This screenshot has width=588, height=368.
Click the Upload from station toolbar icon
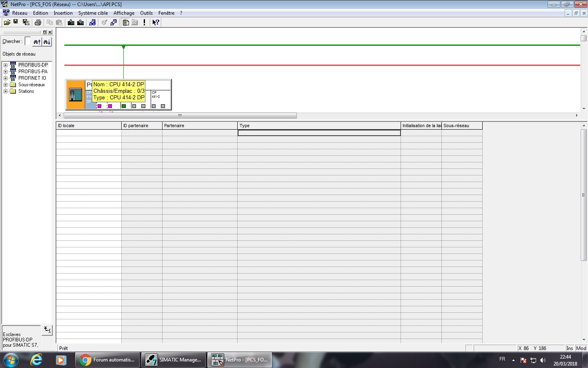tap(80, 22)
